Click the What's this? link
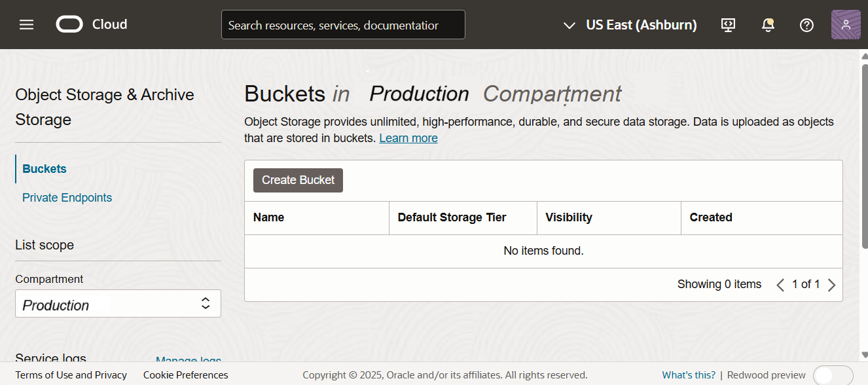This screenshot has height=385, width=868. pyautogui.click(x=689, y=375)
